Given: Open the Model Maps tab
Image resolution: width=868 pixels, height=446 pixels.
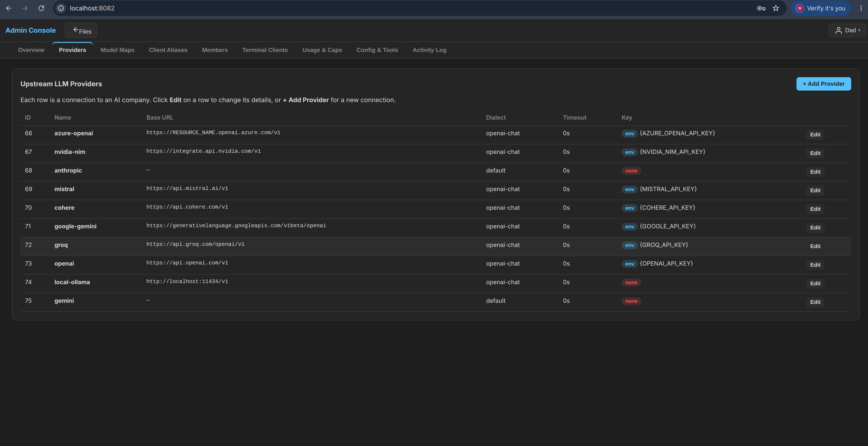Looking at the screenshot, I should pyautogui.click(x=118, y=50).
